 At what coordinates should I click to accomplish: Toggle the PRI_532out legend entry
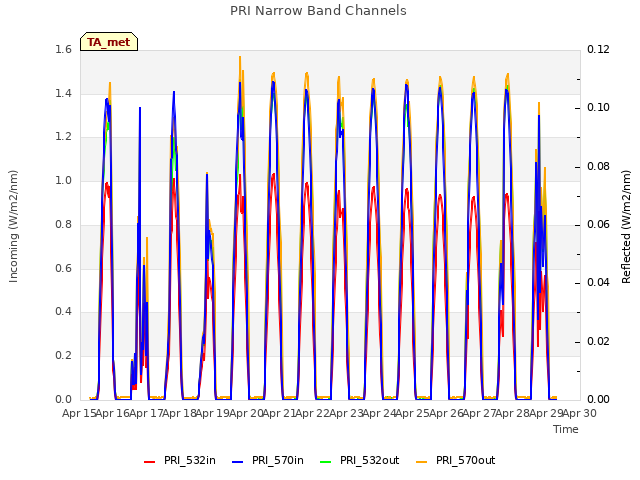pyautogui.click(x=360, y=460)
